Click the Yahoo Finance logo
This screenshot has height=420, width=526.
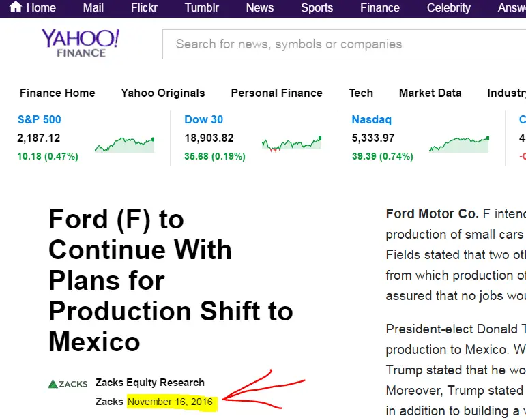tap(81, 43)
